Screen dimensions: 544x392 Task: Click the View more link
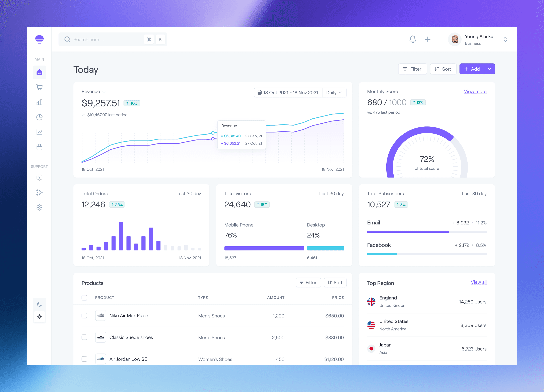475,92
